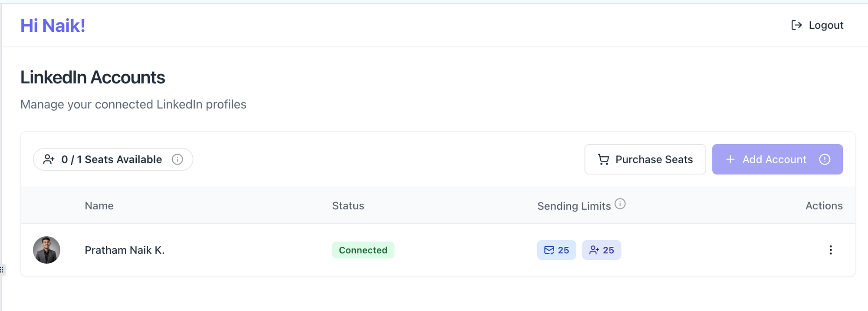This screenshot has width=868, height=311.
Task: Click the Purchase Seats button
Action: pyautogui.click(x=645, y=159)
